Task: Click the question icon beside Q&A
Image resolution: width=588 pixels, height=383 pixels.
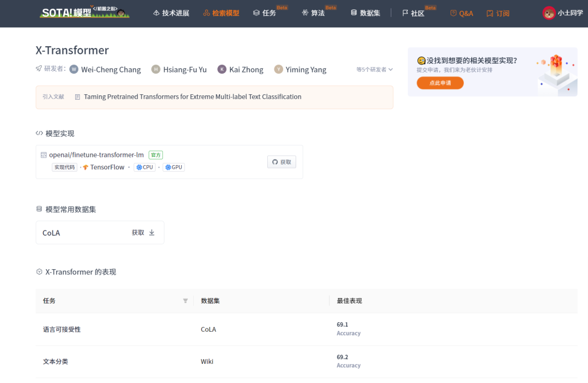Action: (454, 14)
